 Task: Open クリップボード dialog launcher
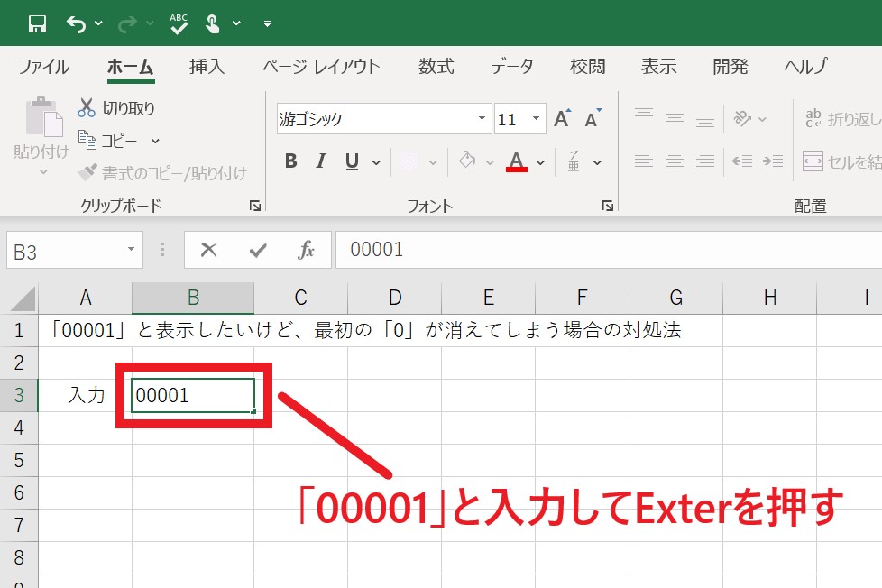pyautogui.click(x=255, y=206)
